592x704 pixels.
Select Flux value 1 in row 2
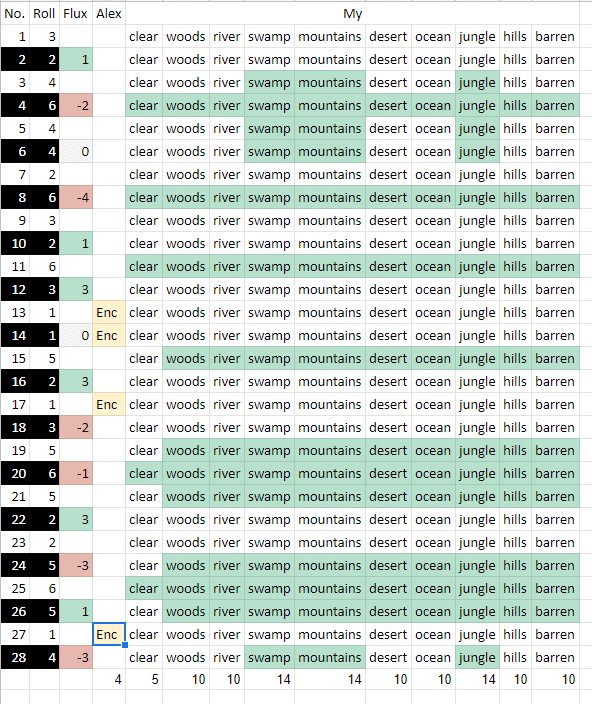pyautogui.click(x=76, y=59)
